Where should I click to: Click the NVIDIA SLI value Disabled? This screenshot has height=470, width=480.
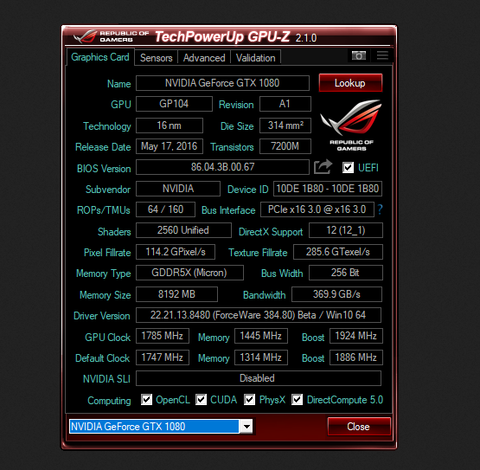(258, 378)
